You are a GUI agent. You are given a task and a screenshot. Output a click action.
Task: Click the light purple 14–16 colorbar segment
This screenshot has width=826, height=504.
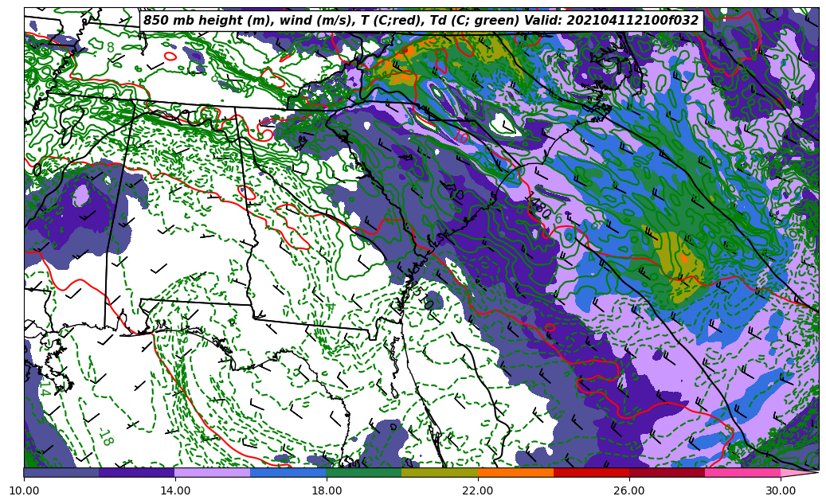[x=213, y=472]
